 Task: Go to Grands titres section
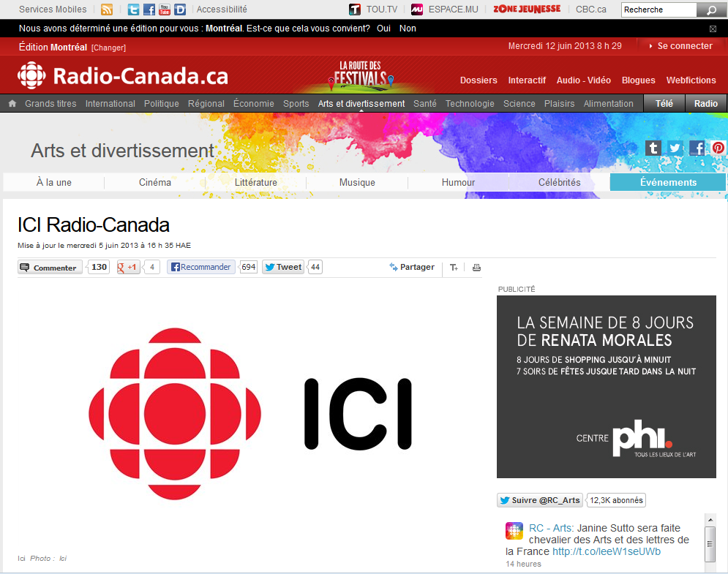50,104
